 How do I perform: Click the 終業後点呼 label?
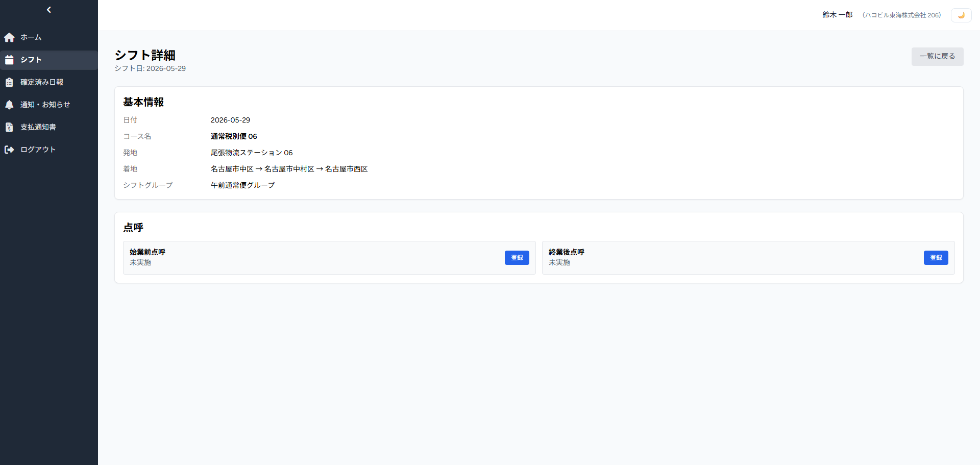point(567,252)
